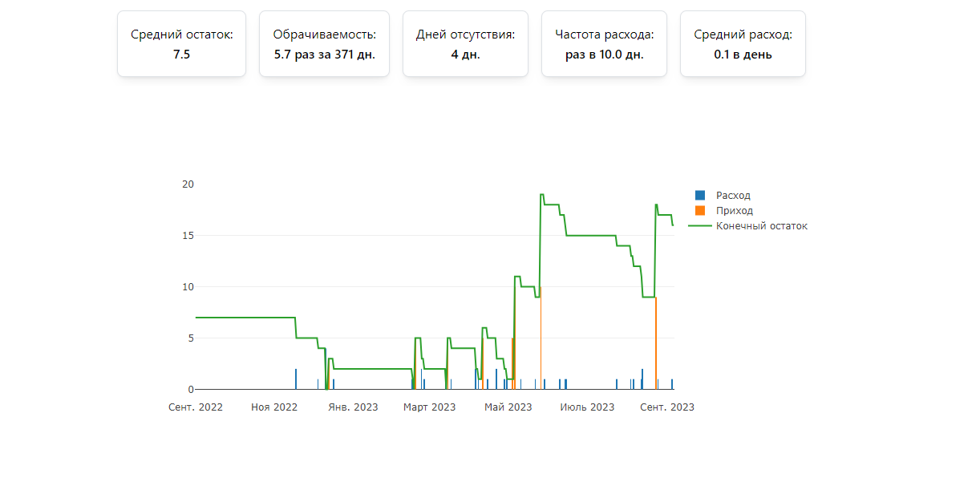The height and width of the screenshot is (490, 980).
Task: Click the Ноя 2022 axis tick label
Action: [274, 407]
